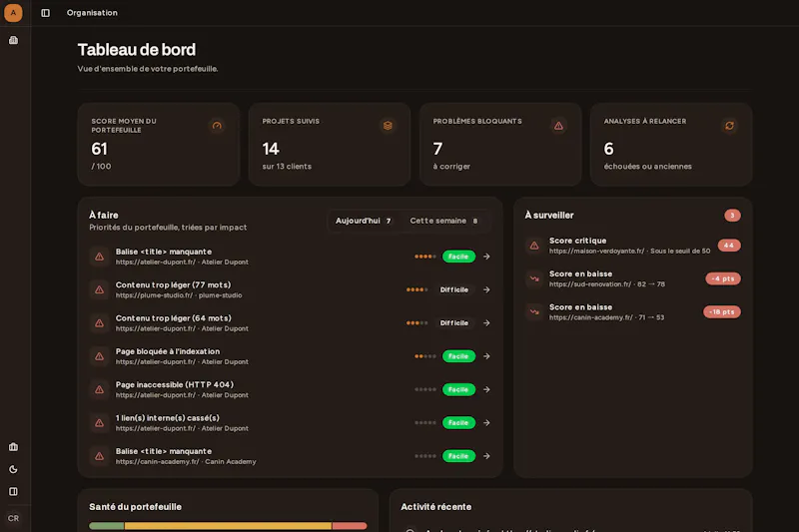Click downward trend icon for canin-academy.fr

click(534, 312)
